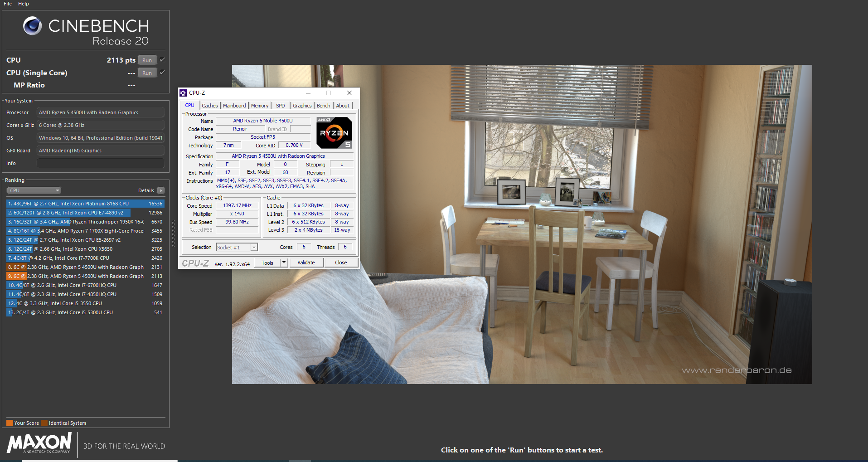Click the GFX Board value field
This screenshot has width=868, height=462.
pyautogui.click(x=101, y=151)
